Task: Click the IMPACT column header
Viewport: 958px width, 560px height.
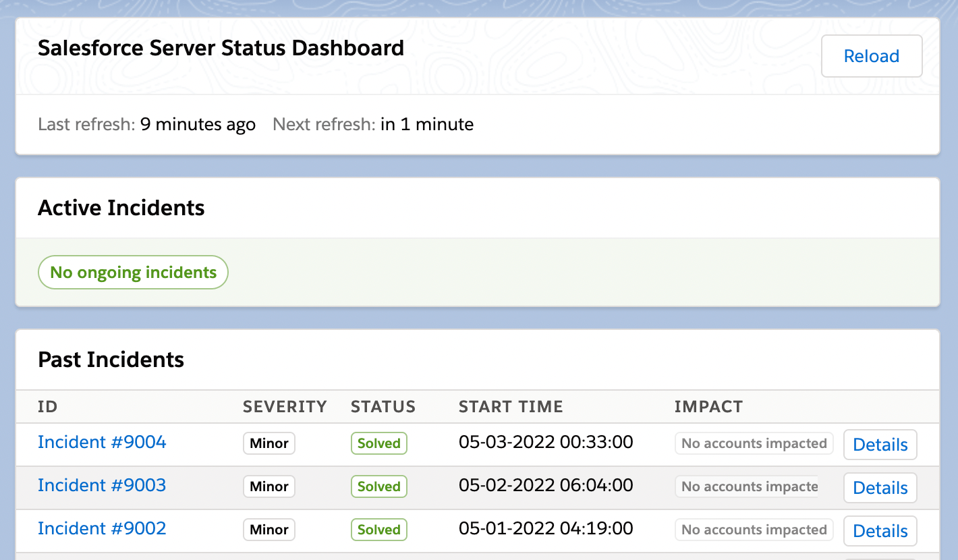Action: click(x=708, y=407)
